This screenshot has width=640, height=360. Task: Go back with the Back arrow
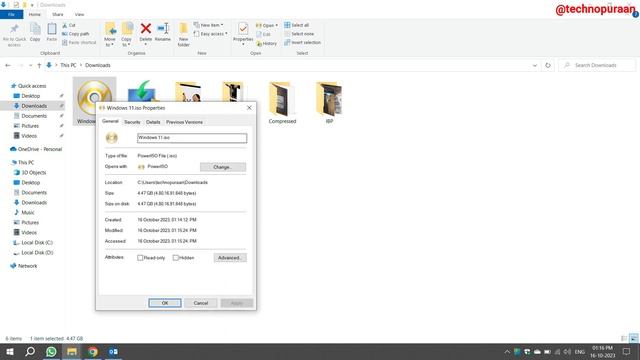click(8, 65)
